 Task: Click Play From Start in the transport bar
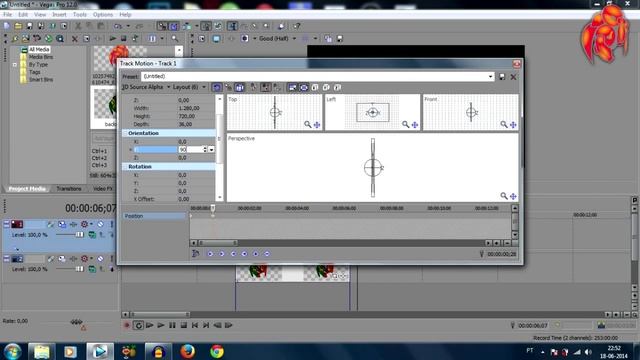[150, 325]
